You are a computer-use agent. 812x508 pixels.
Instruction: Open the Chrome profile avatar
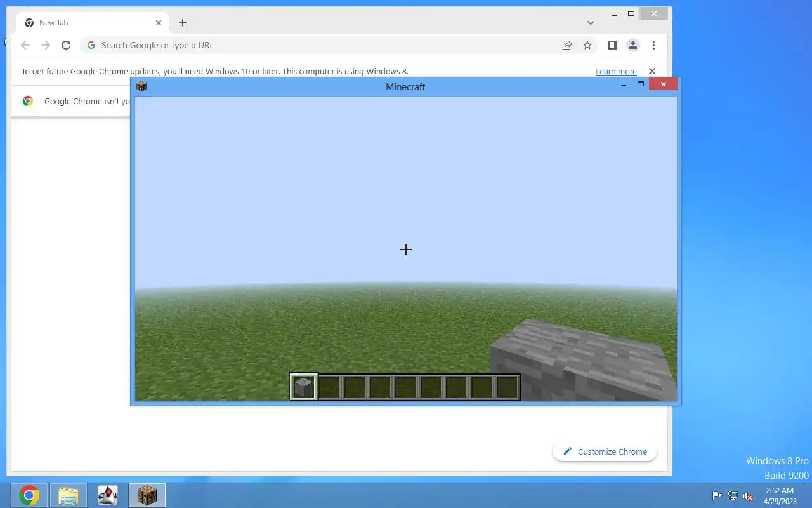pyautogui.click(x=633, y=45)
